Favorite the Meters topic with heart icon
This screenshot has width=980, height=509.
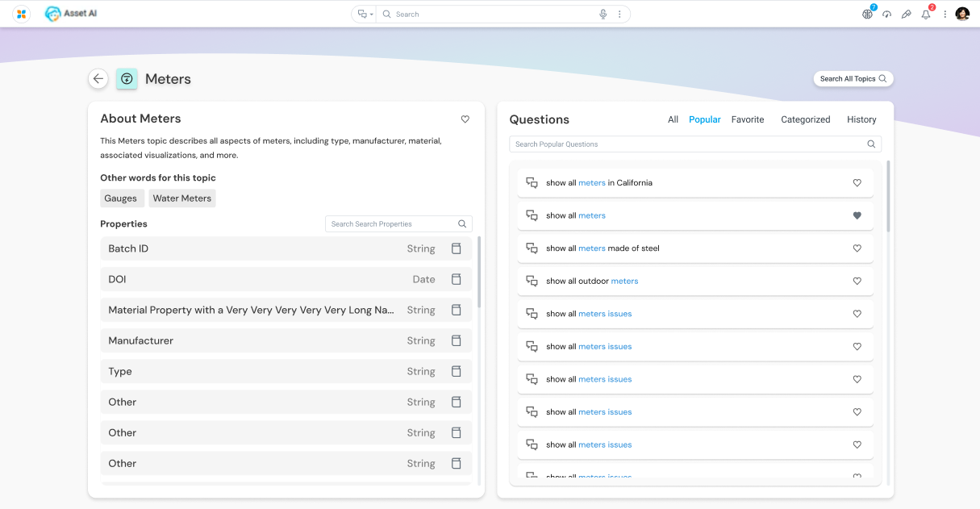(465, 119)
